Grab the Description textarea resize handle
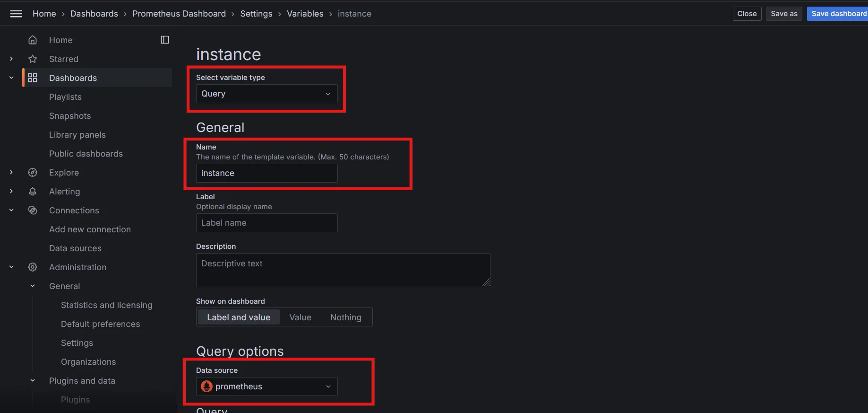This screenshot has height=413, width=868. (x=486, y=282)
